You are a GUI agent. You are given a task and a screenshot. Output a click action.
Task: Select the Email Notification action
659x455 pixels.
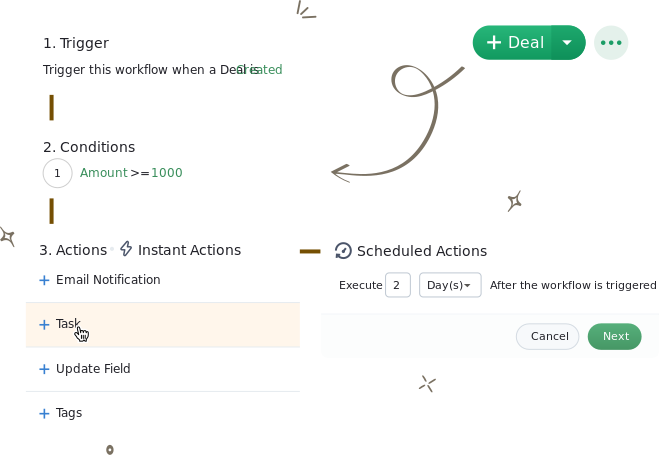[108, 280]
